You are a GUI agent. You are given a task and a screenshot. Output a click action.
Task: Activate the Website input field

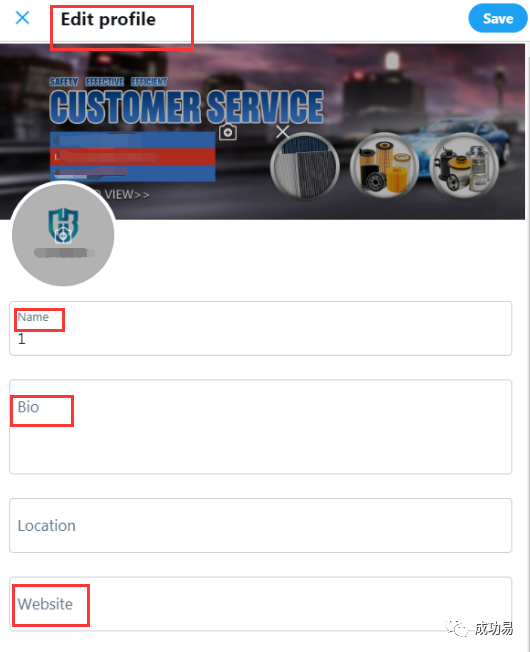(261, 604)
